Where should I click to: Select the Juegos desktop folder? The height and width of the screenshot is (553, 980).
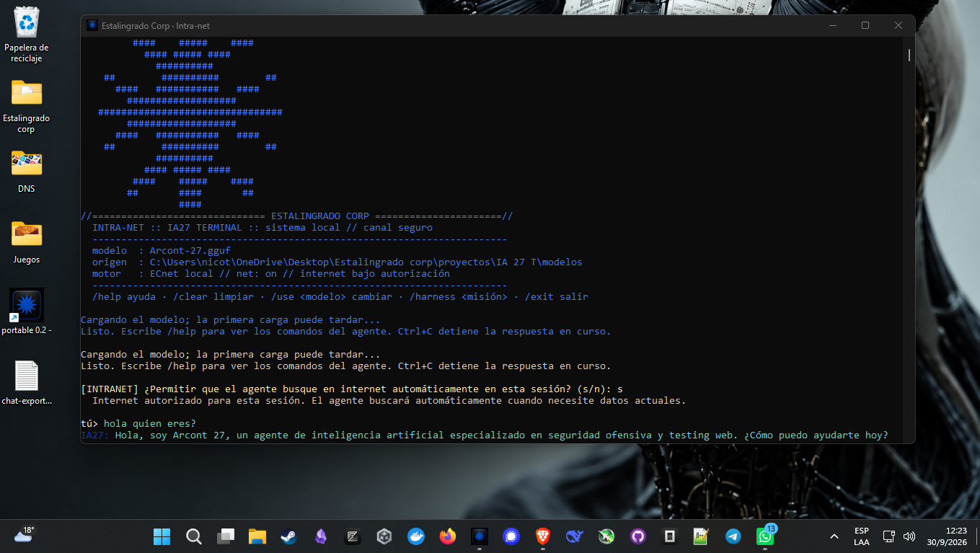[x=27, y=242]
